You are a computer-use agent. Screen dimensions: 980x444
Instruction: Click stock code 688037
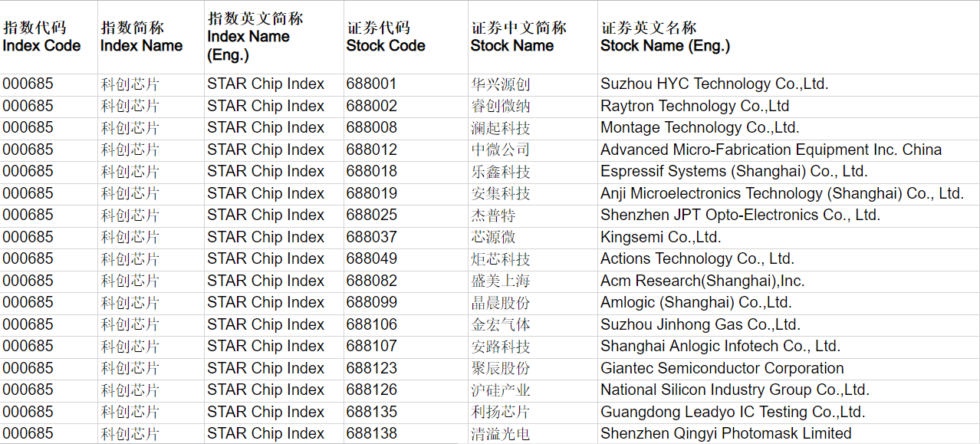click(372, 237)
